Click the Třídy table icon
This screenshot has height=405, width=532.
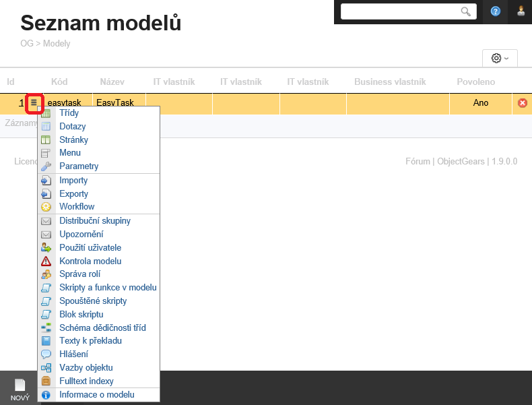46,113
